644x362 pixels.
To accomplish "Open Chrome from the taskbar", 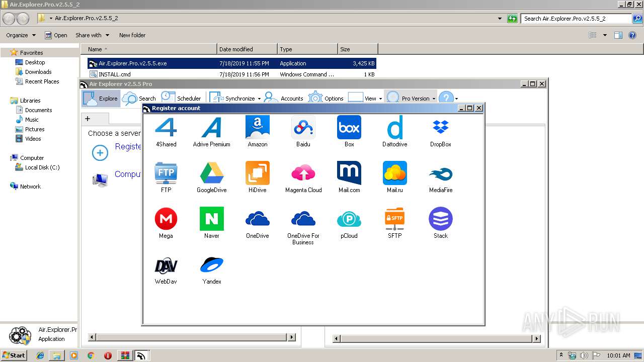I will click(x=91, y=355).
